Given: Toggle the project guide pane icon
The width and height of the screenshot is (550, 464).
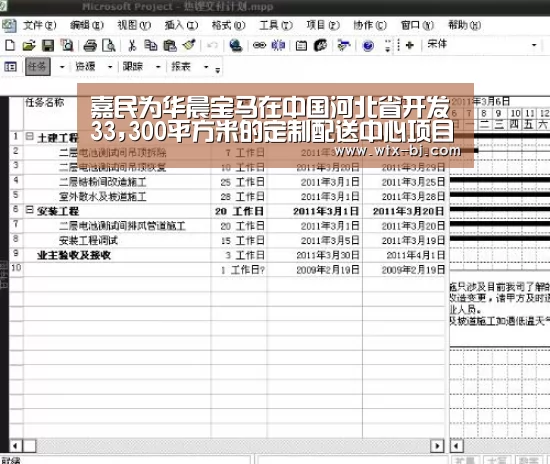Looking at the screenshot, I should pyautogui.click(x=10, y=66).
